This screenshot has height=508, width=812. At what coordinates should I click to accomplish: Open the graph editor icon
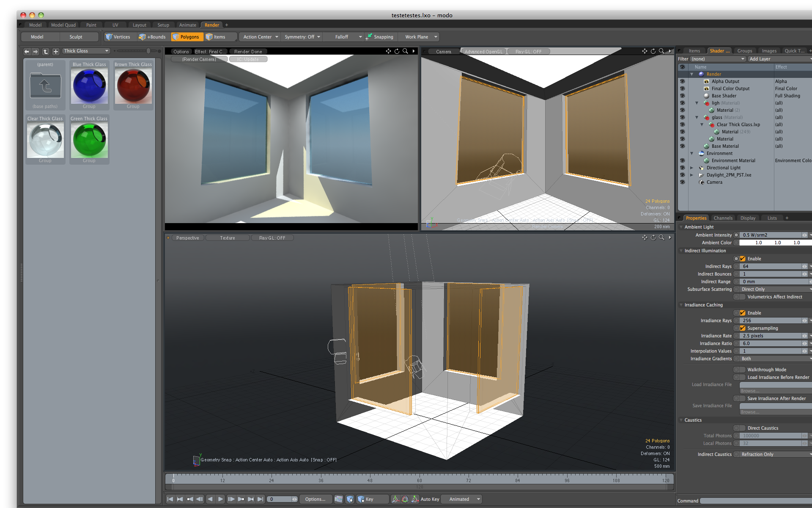(339, 499)
